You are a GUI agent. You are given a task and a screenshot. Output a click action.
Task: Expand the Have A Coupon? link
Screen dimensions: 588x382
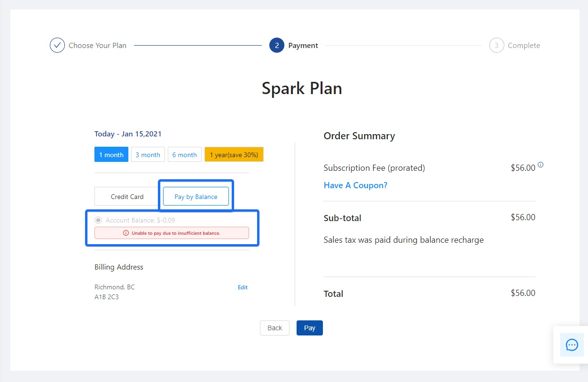(x=355, y=185)
